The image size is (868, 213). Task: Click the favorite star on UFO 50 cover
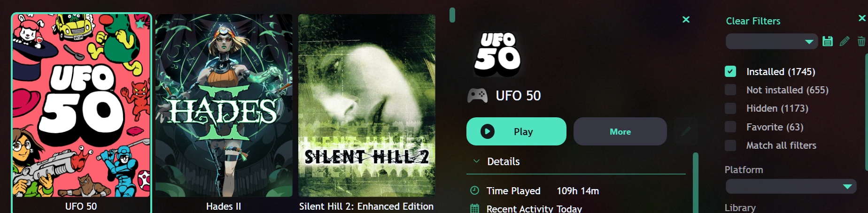tap(140, 23)
